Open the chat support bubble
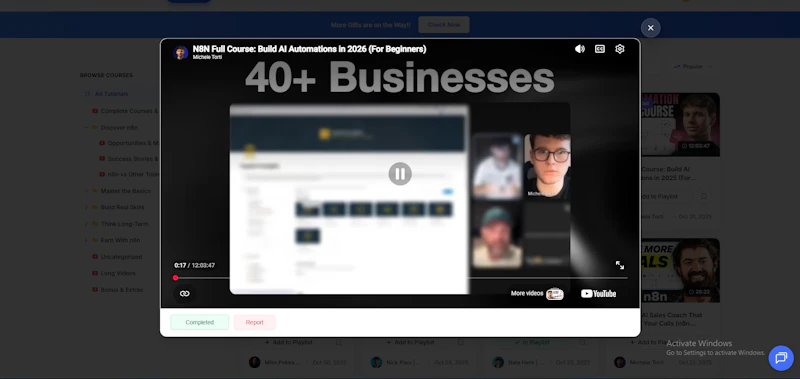Viewport: 800px width, 379px height. (781, 358)
